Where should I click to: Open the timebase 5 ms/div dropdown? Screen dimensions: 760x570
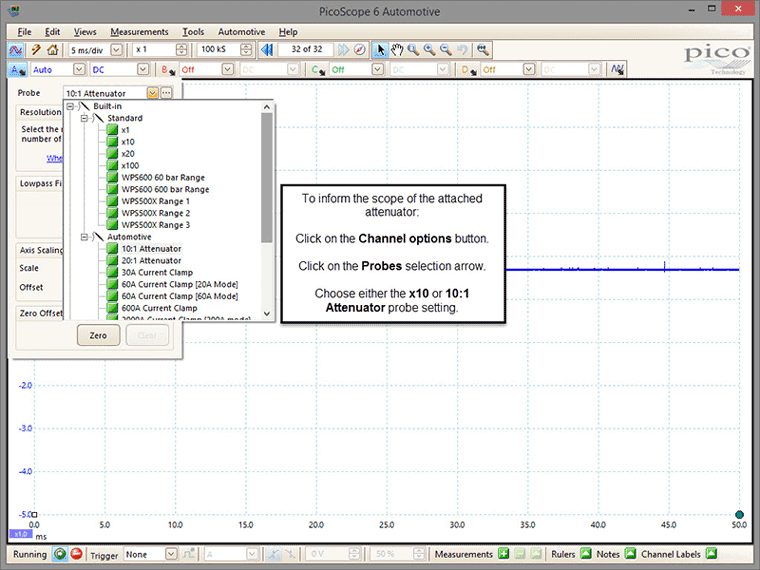(x=116, y=49)
